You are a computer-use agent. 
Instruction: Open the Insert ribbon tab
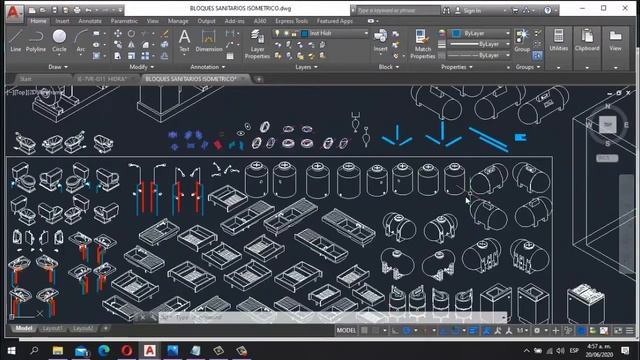[x=62, y=21]
